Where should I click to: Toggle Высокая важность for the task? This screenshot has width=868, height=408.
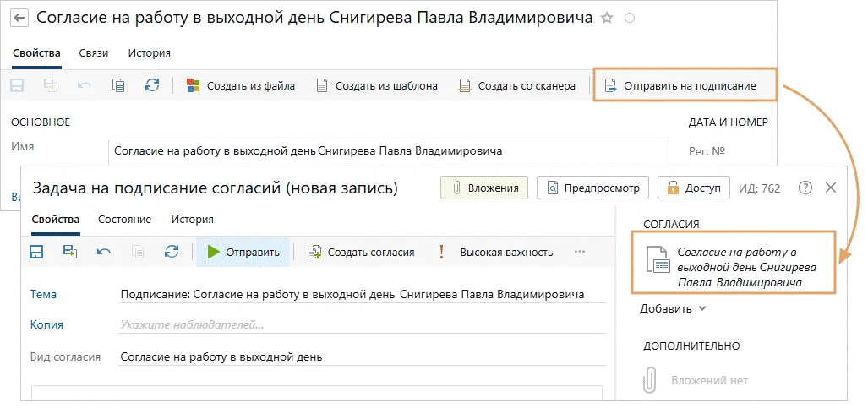496,252
